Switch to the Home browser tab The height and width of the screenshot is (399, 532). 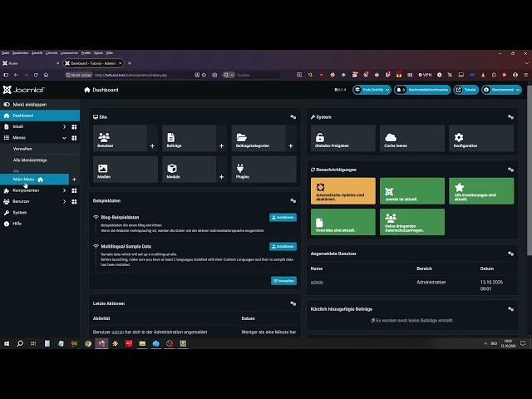[32, 63]
